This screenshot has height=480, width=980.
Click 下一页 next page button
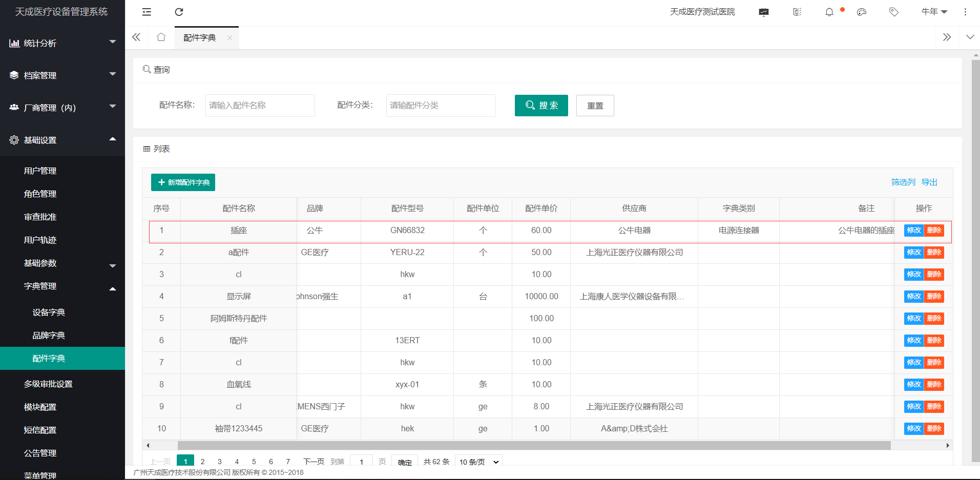(x=314, y=462)
